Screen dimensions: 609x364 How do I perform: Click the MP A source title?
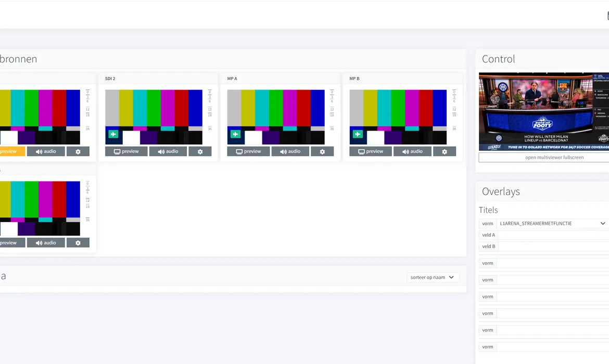point(232,79)
